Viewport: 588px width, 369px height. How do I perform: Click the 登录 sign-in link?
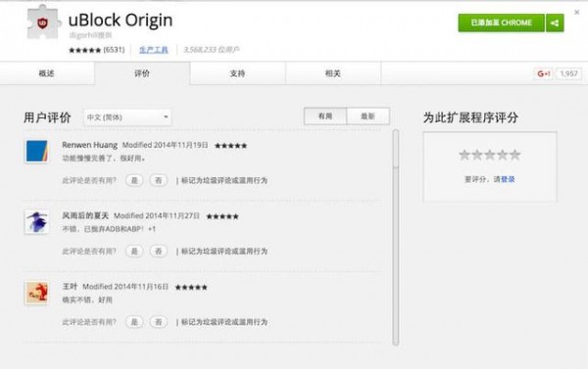click(x=508, y=179)
